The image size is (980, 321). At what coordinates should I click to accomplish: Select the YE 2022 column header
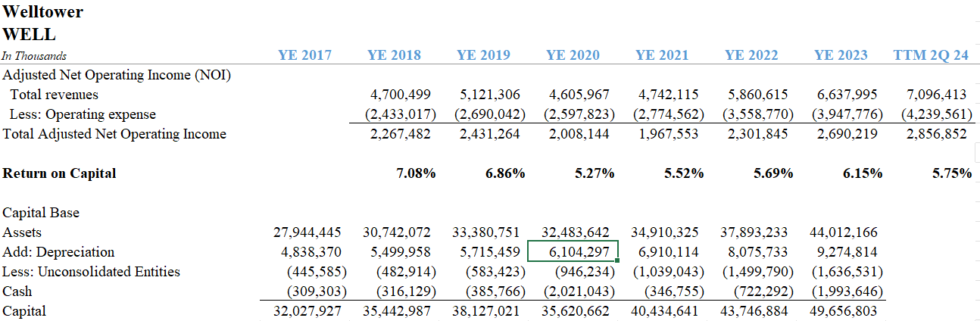coord(751,55)
